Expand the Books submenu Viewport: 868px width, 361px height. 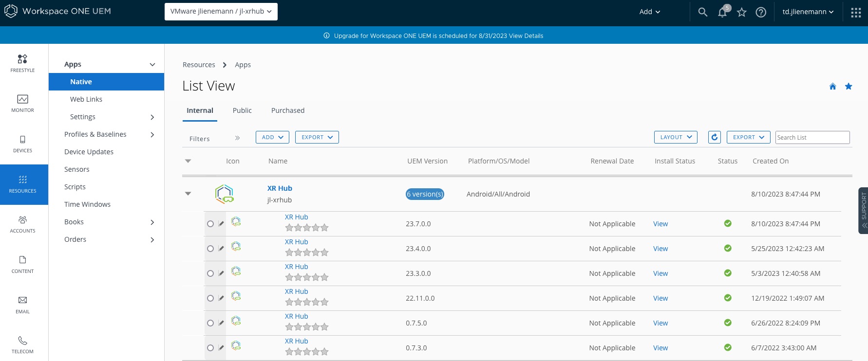click(152, 222)
